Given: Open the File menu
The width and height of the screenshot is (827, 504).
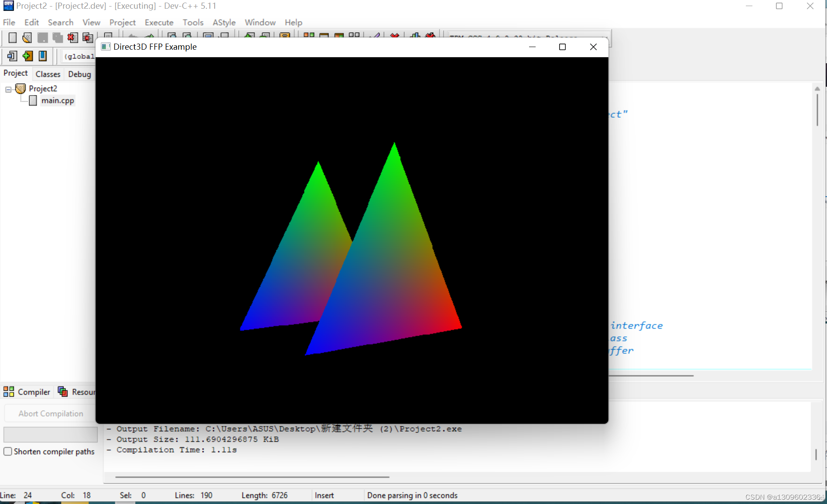Looking at the screenshot, I should 9,22.
